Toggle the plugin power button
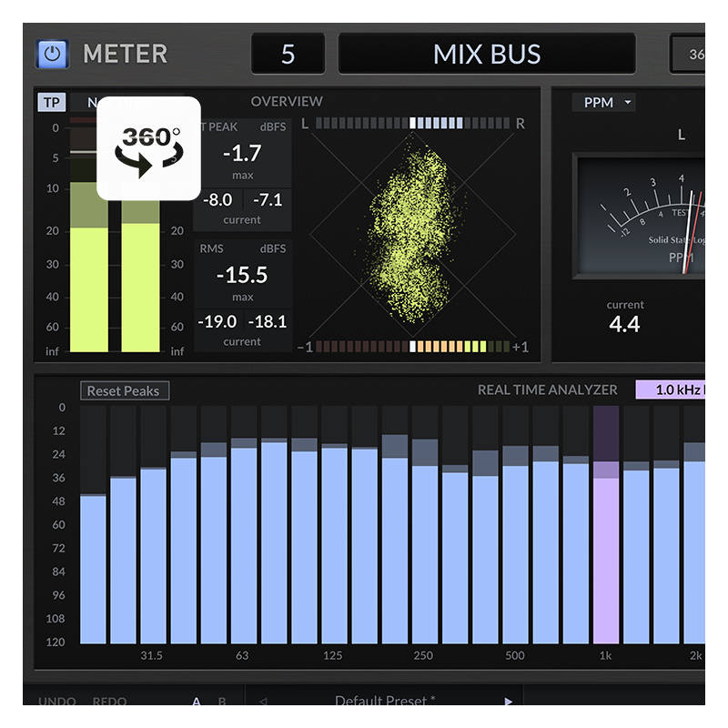The image size is (728, 728). click(52, 54)
